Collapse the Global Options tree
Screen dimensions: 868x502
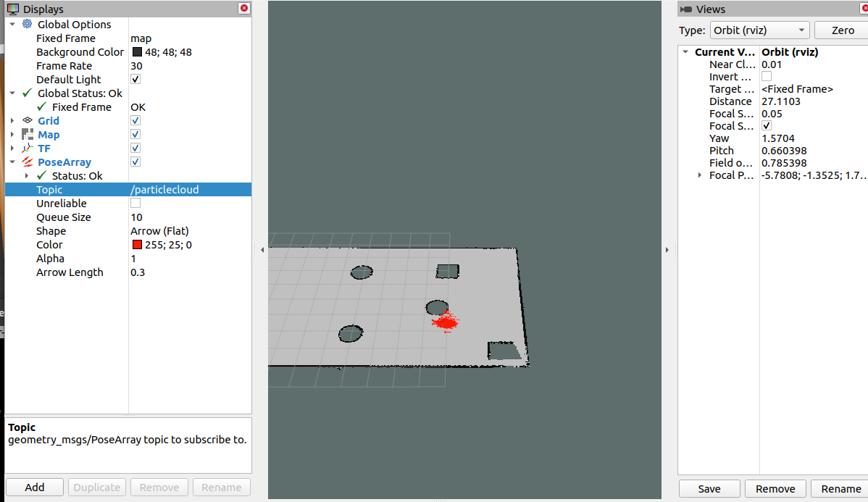(12, 25)
